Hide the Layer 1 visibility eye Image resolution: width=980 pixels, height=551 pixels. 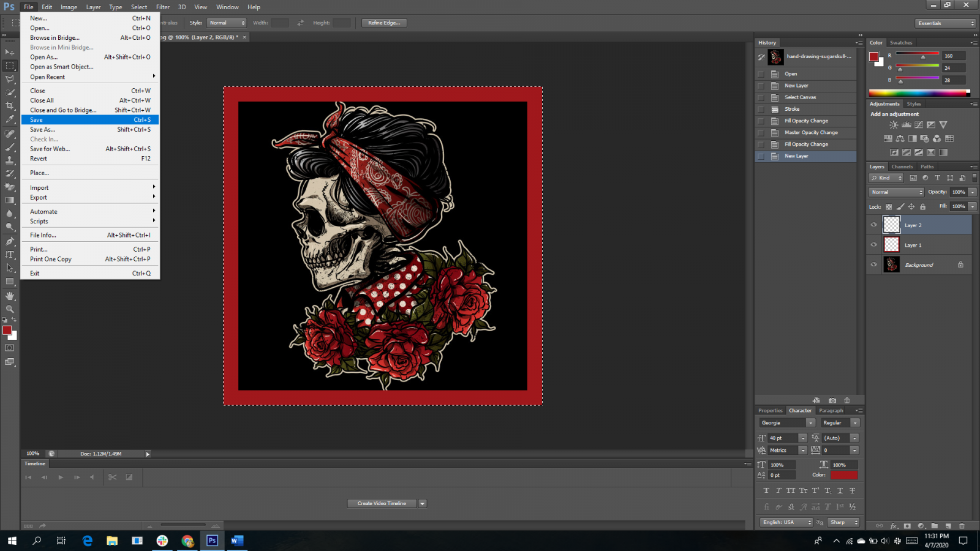[874, 245]
